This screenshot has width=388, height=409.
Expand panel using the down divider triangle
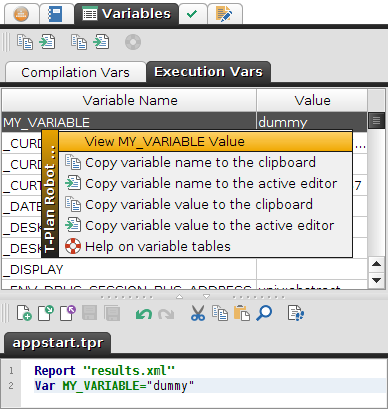coord(206,297)
